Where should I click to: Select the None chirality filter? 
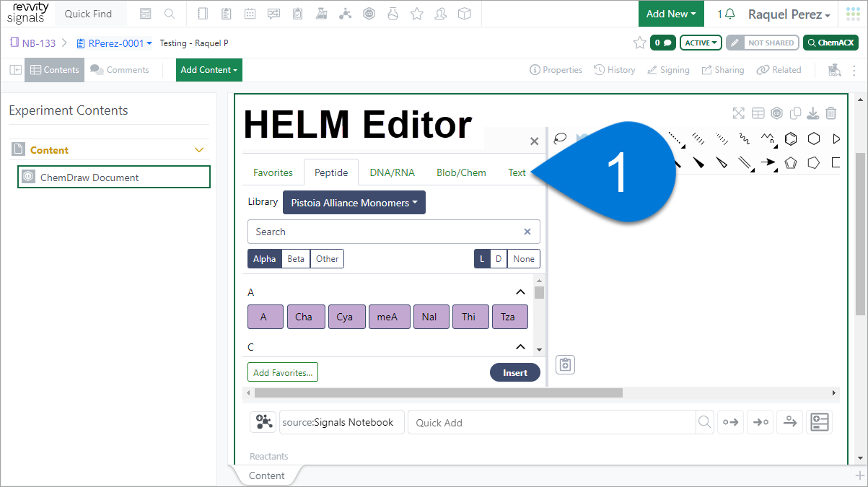coord(524,259)
